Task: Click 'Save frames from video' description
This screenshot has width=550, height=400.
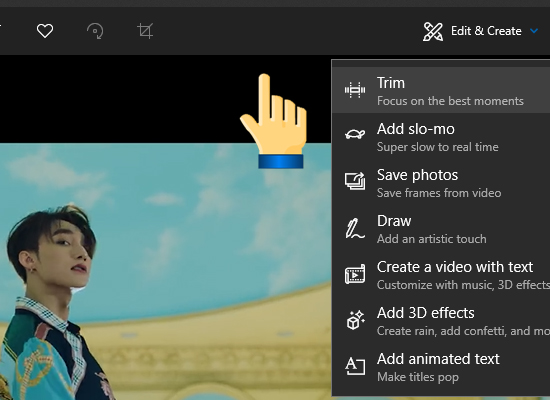Action: pyautogui.click(x=439, y=193)
